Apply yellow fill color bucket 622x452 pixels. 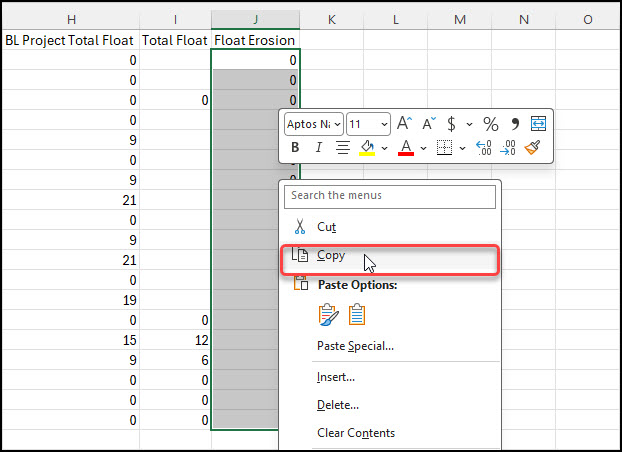[367, 148]
